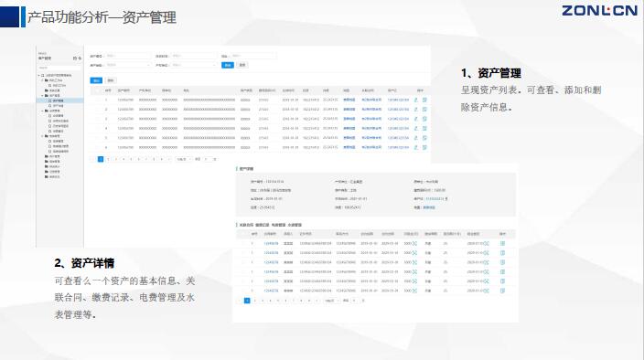The width and height of the screenshot is (644, 360).
Task: Open the 资产类型 dropdown in the filter bar
Action: point(128,65)
